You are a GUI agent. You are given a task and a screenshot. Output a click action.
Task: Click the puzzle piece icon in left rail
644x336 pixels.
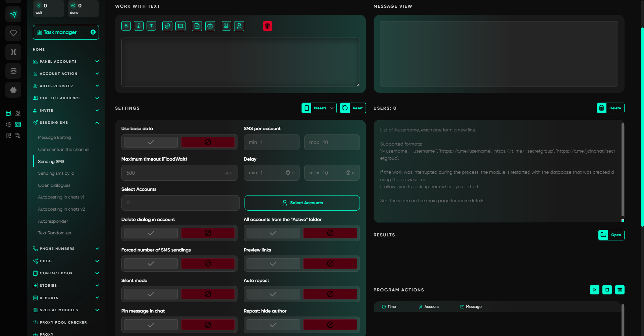[13, 90]
